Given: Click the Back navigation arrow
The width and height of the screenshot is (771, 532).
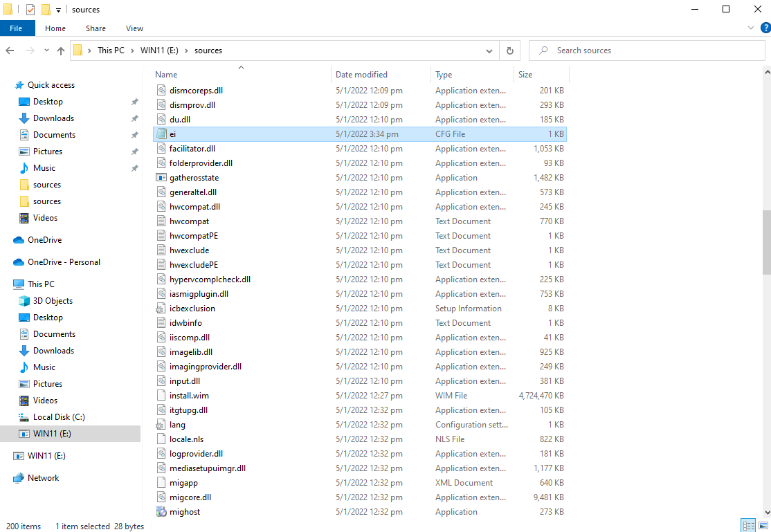Looking at the screenshot, I should [10, 51].
